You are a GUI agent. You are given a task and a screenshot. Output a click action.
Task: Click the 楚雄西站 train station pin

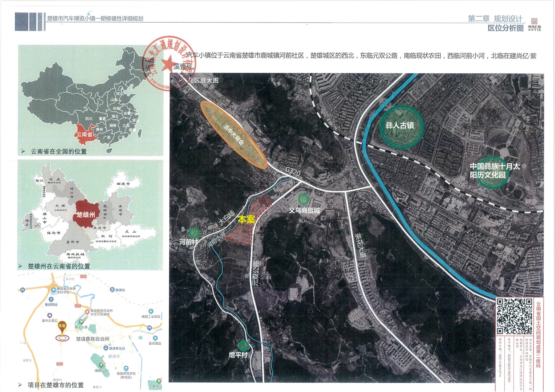click(51, 300)
